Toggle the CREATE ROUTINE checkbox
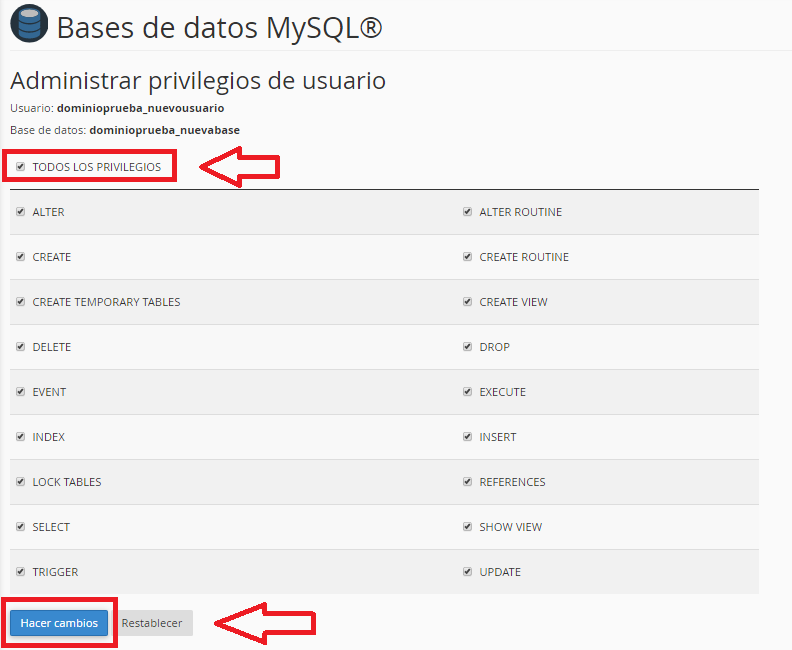 click(x=467, y=257)
